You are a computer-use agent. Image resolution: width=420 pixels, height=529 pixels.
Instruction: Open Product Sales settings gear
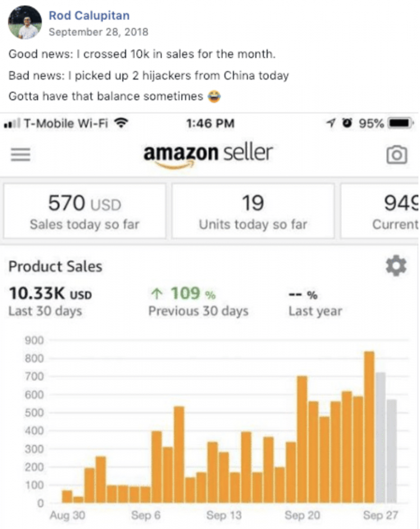tap(396, 266)
